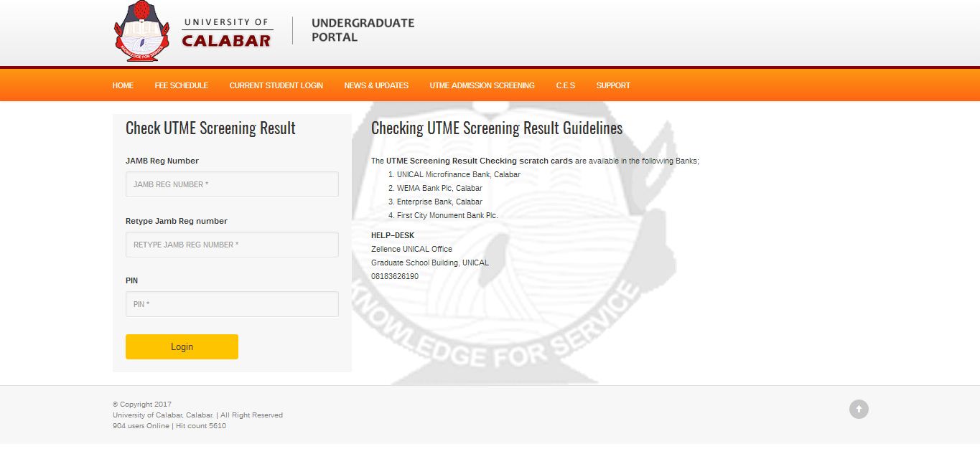980x449 pixels.
Task: Click the Undergraduate Portal header title
Action: pyautogui.click(x=363, y=30)
